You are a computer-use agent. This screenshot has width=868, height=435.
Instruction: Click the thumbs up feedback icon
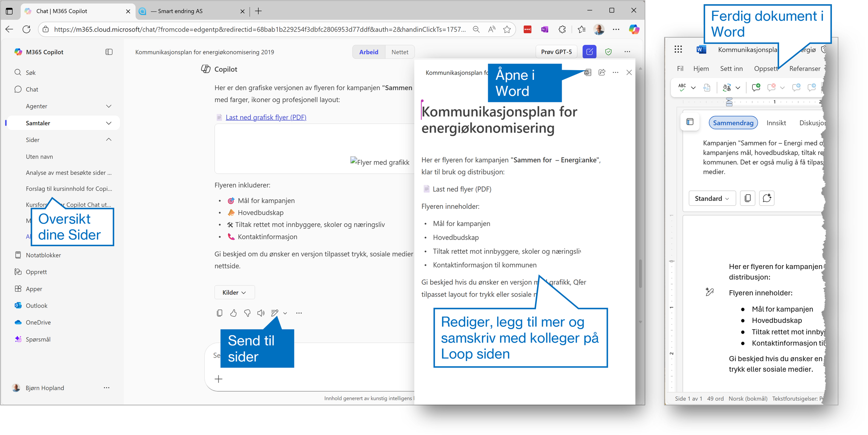point(233,313)
